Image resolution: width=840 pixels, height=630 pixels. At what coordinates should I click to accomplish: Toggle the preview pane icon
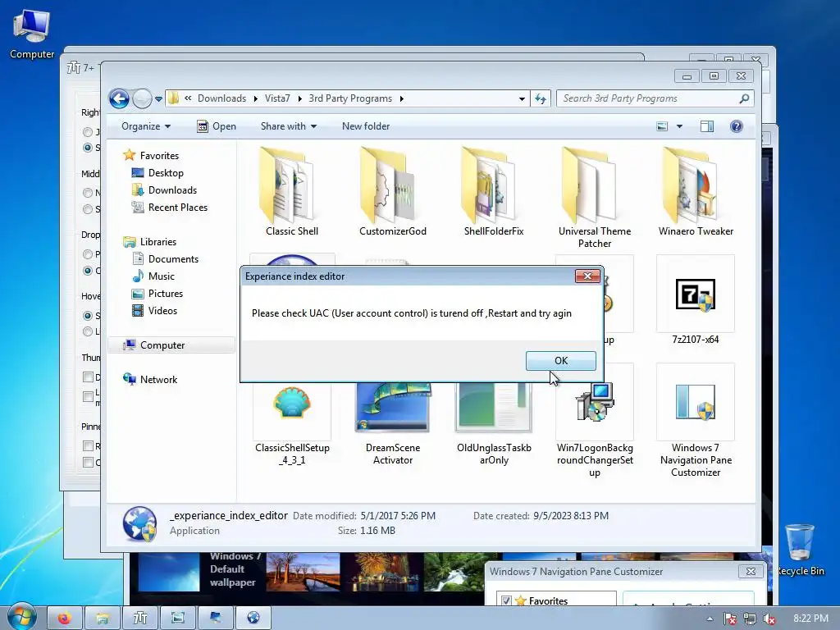706,126
